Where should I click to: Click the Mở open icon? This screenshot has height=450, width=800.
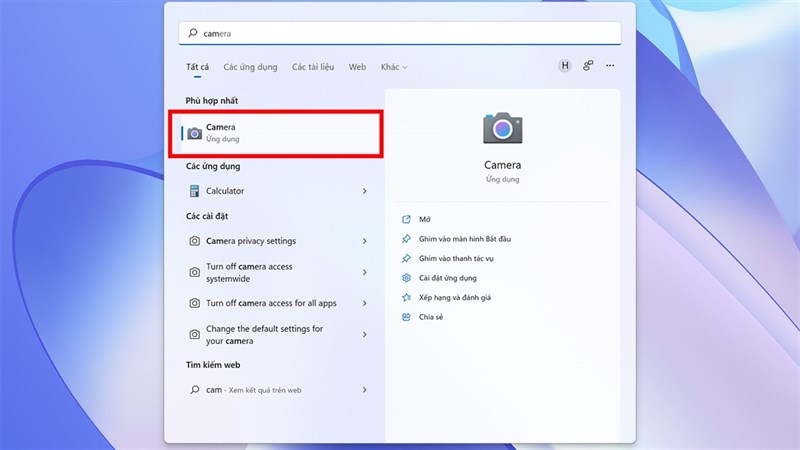click(x=406, y=219)
